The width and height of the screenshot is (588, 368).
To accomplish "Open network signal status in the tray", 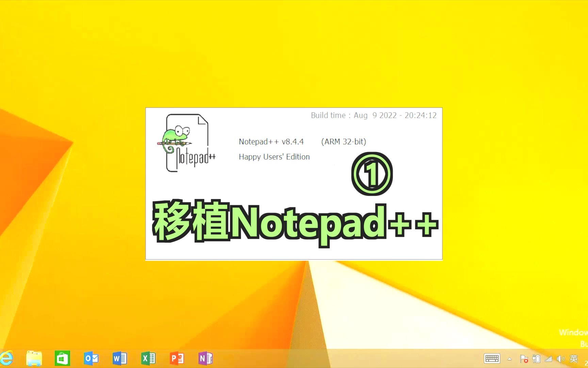I will (548, 359).
